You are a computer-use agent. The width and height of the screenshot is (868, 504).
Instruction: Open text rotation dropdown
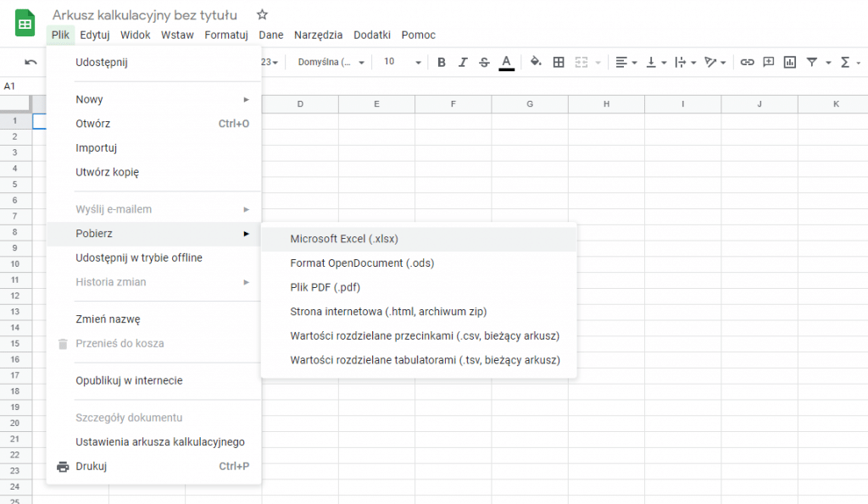715,63
